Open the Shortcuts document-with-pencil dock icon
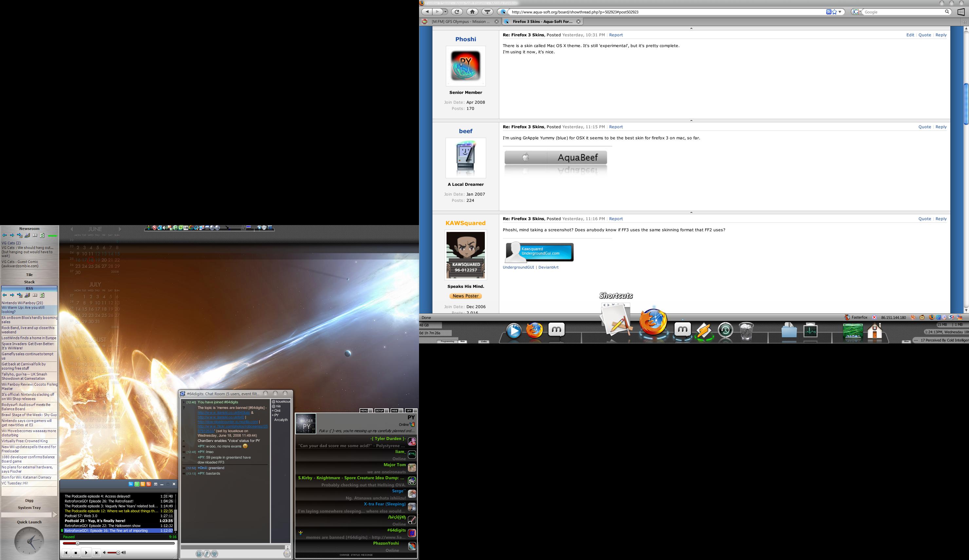Viewport: 969px width, 560px height. click(616, 320)
